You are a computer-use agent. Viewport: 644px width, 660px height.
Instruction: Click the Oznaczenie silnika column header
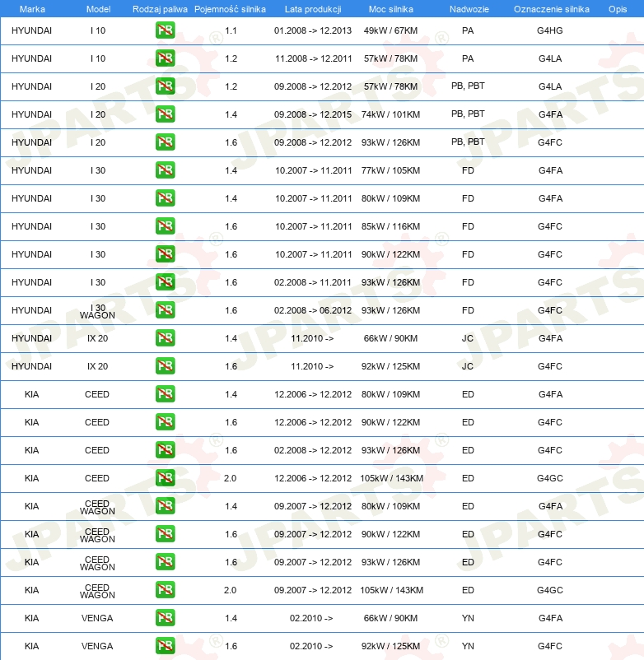551,9
